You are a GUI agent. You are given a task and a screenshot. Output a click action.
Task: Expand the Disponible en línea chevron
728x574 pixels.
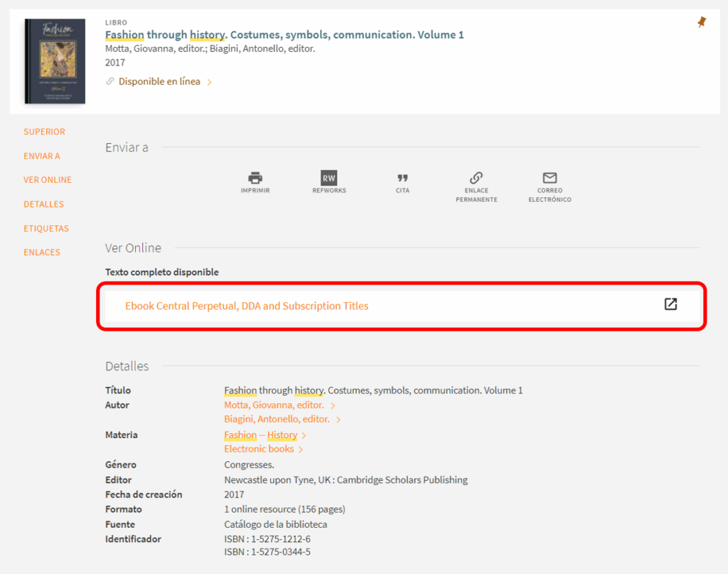[210, 83]
